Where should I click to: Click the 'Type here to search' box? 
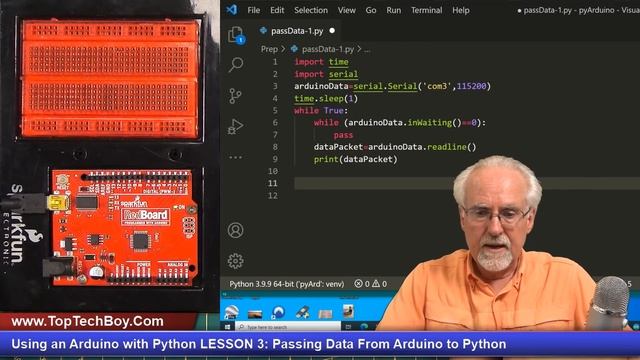[x=288, y=327]
